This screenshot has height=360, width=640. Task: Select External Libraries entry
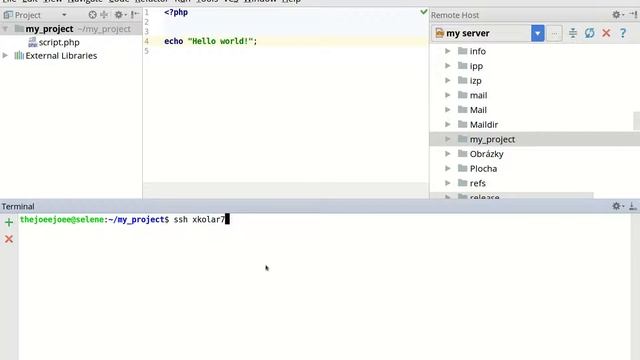[x=61, y=56]
